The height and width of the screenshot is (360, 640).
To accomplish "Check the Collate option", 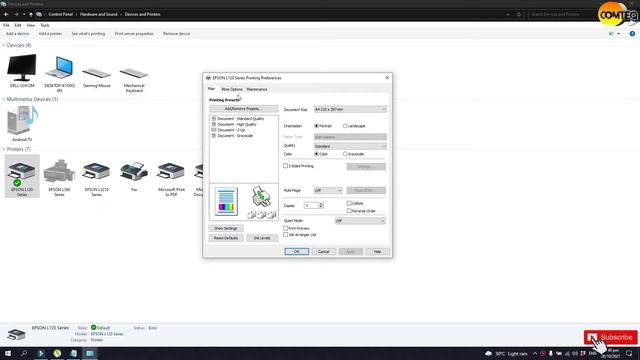I will point(349,203).
